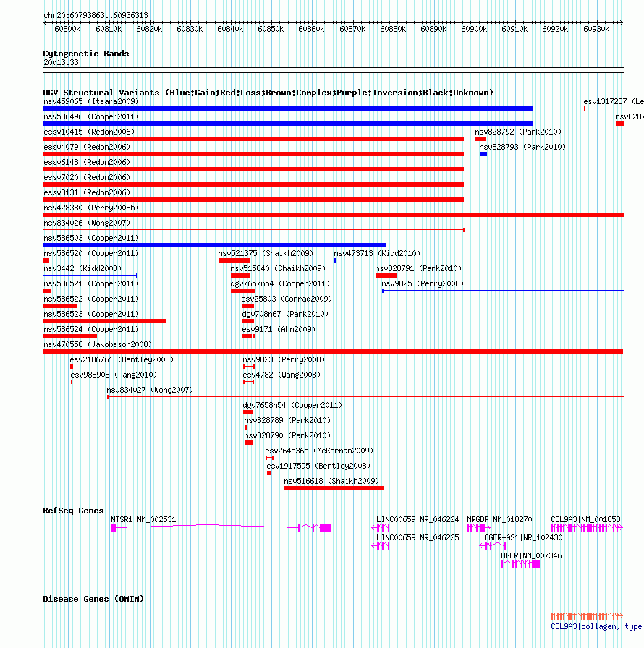Click the nsv516618 (Shaikh2009) red bar

click(x=334, y=488)
